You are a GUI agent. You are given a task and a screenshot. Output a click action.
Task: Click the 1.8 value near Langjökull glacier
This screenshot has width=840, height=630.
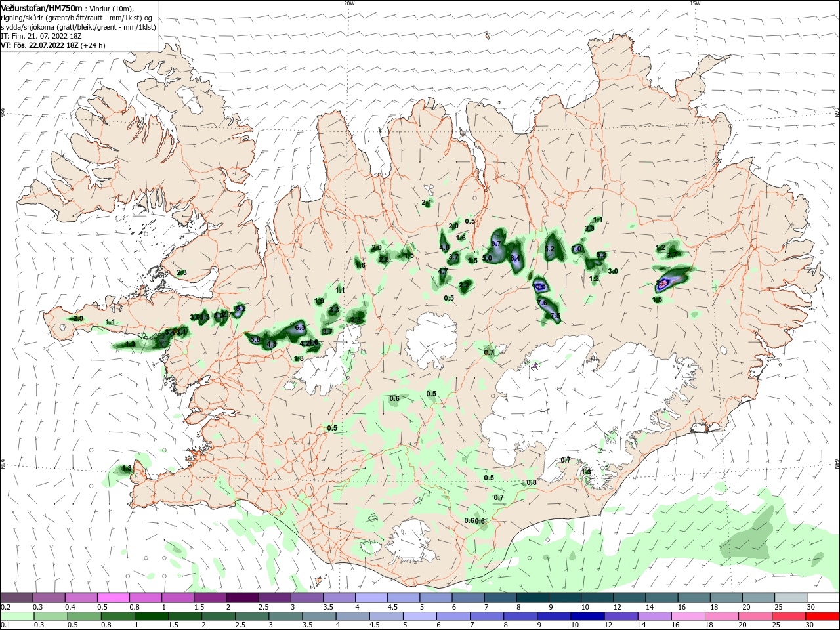[x=299, y=359]
